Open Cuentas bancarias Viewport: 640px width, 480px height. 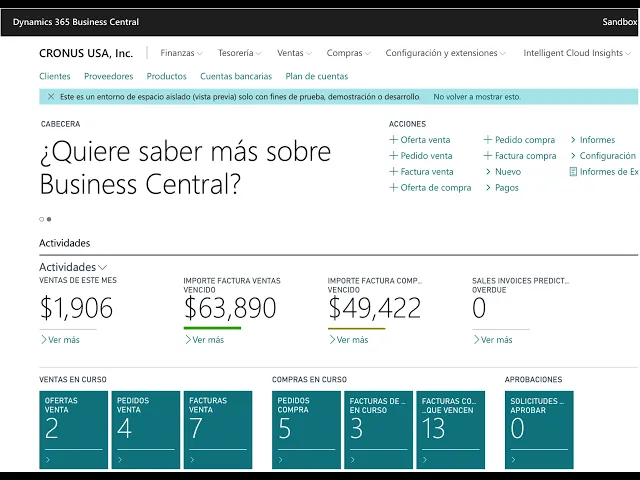click(236, 76)
